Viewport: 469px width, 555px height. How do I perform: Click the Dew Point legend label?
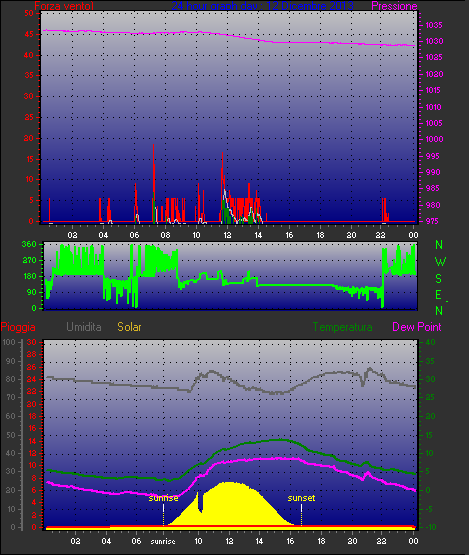417,327
